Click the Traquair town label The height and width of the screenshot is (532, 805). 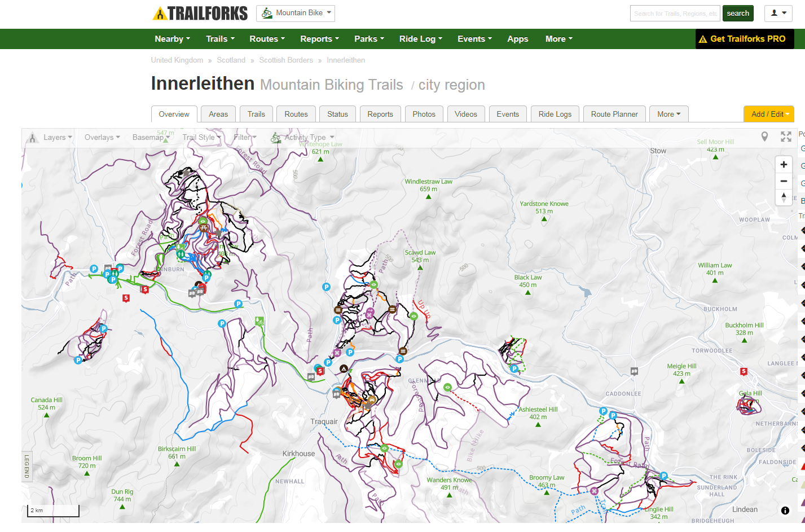tap(324, 421)
